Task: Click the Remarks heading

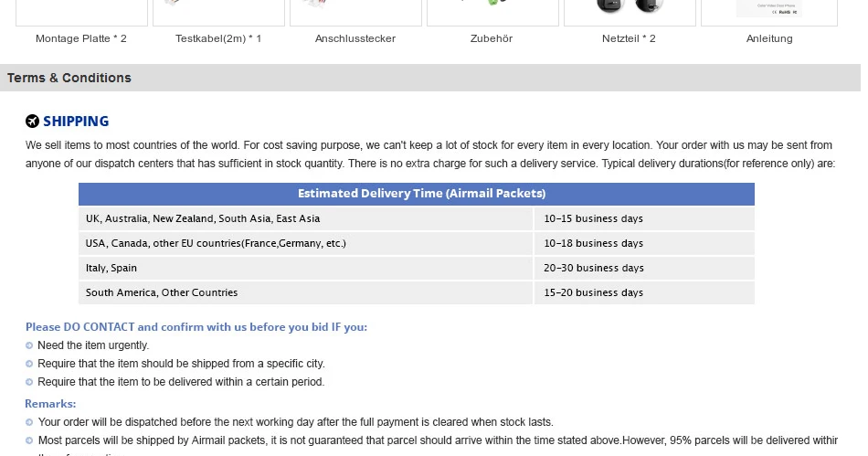Action: pos(50,404)
